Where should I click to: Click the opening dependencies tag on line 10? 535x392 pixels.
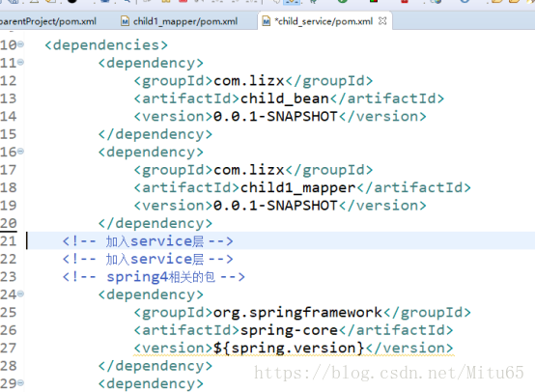pyautogui.click(x=106, y=45)
